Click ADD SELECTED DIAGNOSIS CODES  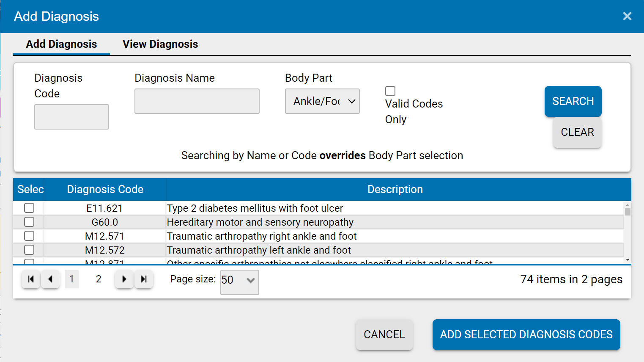click(x=526, y=334)
